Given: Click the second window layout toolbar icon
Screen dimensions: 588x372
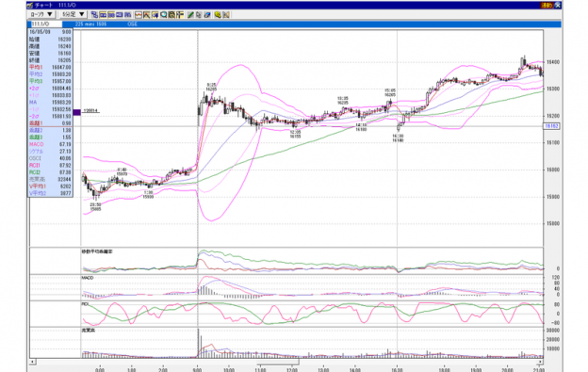Looking at the screenshot, I should 103,15.
